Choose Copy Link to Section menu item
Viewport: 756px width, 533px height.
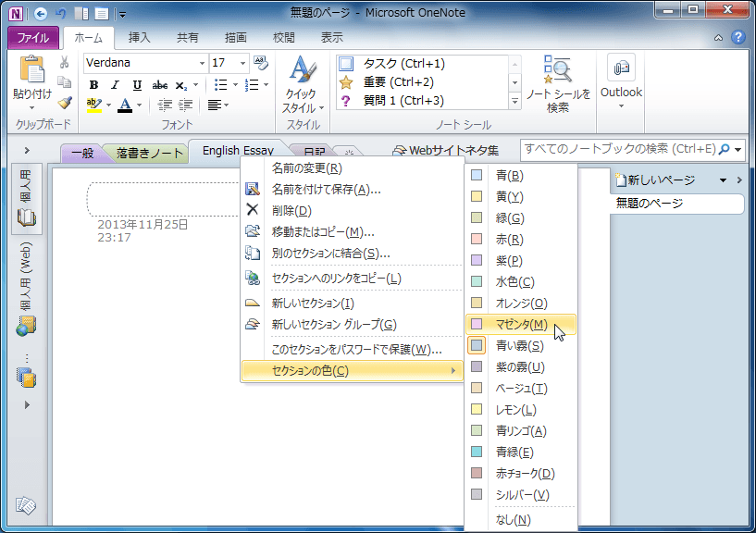pos(352,279)
